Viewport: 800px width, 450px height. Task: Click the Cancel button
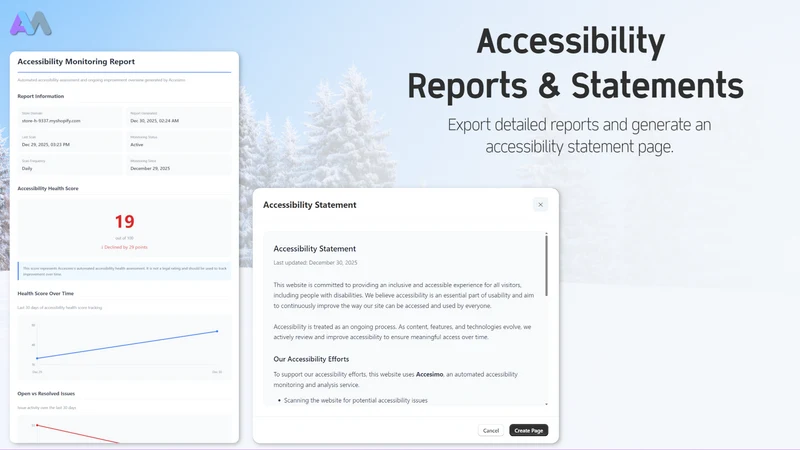click(x=491, y=430)
